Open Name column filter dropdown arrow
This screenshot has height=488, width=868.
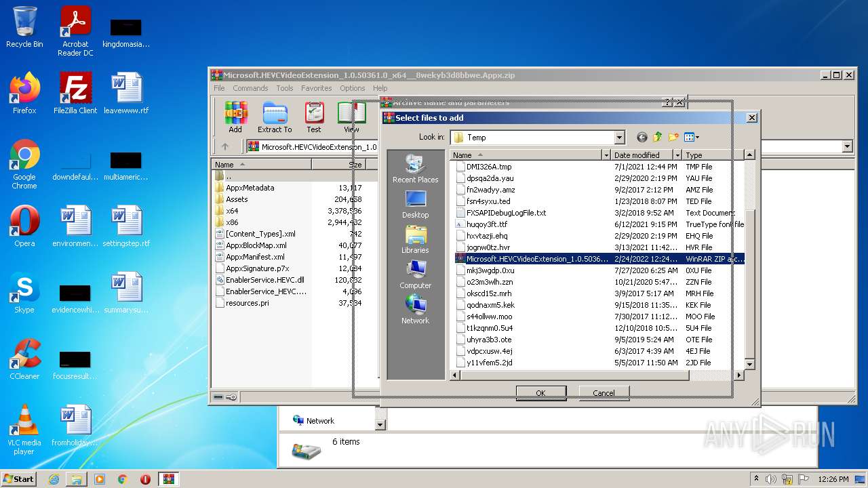coord(606,155)
